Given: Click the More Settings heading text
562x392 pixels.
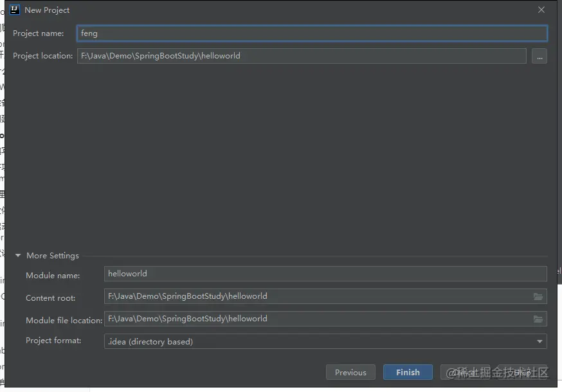Looking at the screenshot, I should 53,256.
